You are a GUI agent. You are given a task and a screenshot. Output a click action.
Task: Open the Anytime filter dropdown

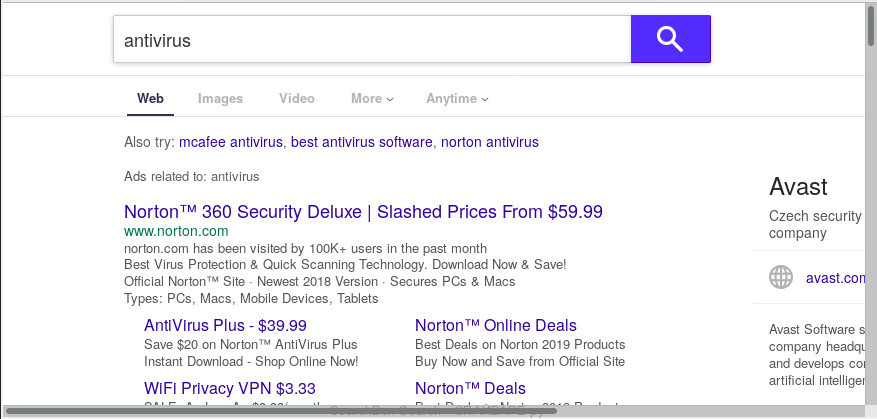pos(457,98)
